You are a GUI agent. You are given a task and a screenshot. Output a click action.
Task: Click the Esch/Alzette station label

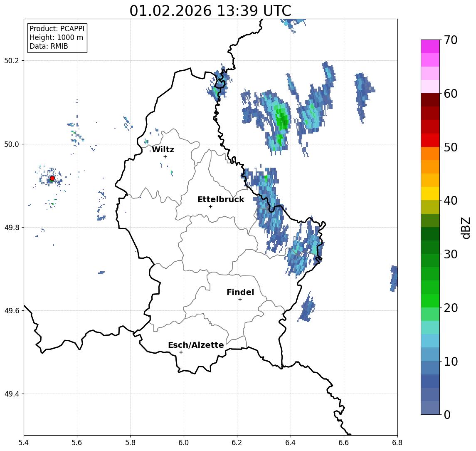[196, 345]
